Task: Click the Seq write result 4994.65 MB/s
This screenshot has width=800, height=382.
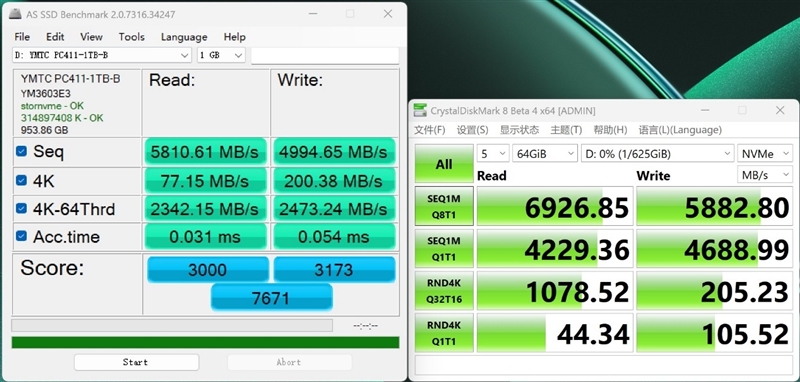Action: [x=334, y=151]
